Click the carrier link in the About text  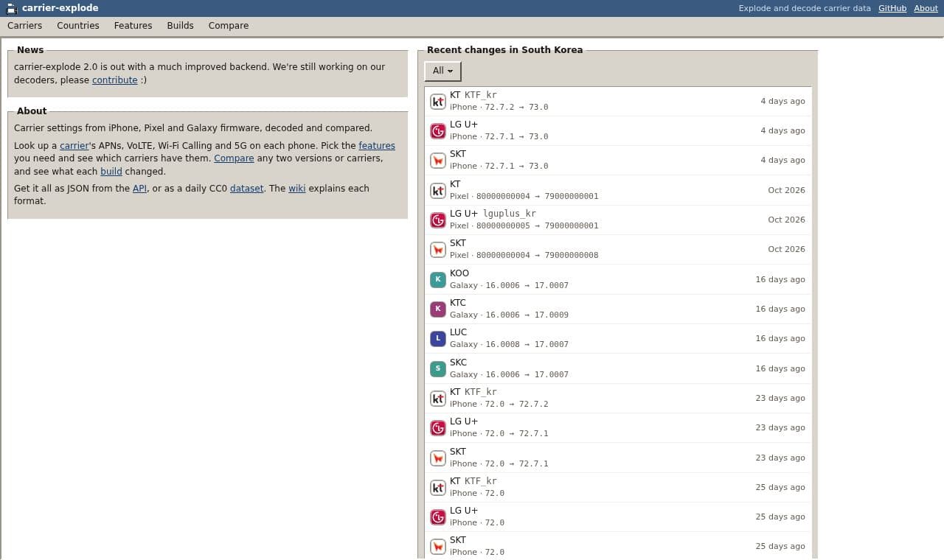point(74,146)
